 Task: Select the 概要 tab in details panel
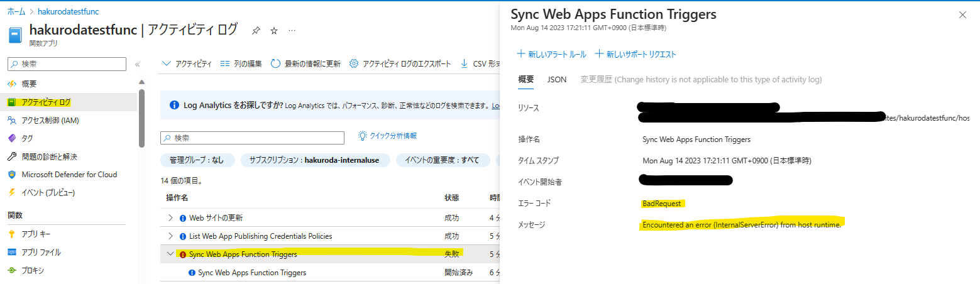[526, 80]
